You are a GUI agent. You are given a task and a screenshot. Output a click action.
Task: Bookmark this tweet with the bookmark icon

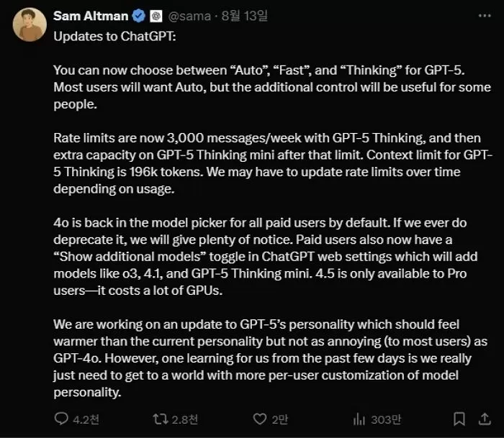[x=459, y=419]
